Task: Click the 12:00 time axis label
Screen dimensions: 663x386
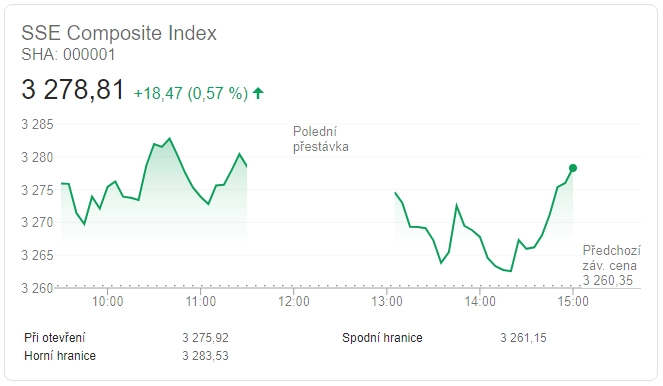Action: pos(294,301)
